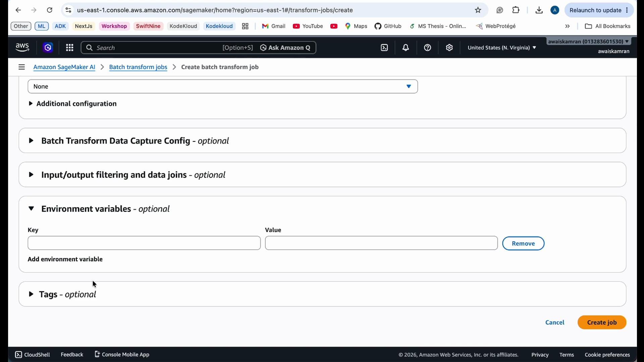Open the AWS services grid menu
644x362 pixels.
(x=70, y=48)
